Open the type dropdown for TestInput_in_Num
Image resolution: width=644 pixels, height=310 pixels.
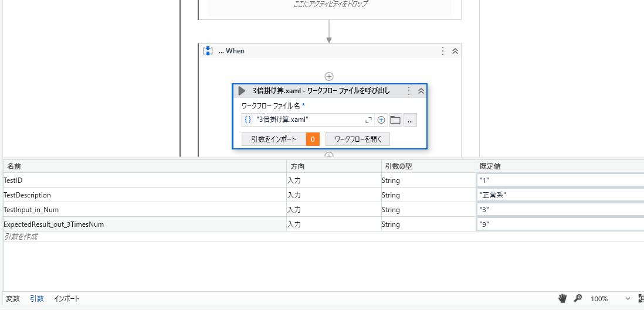pyautogui.click(x=429, y=210)
